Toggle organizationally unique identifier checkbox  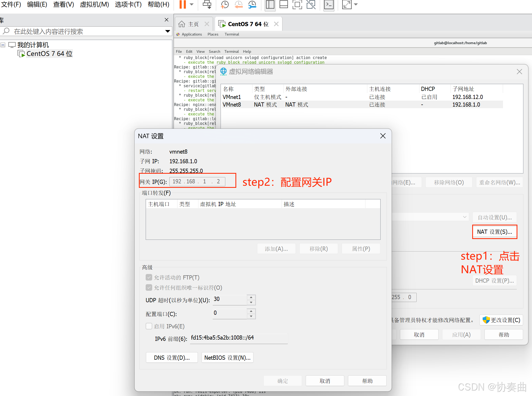tap(149, 288)
